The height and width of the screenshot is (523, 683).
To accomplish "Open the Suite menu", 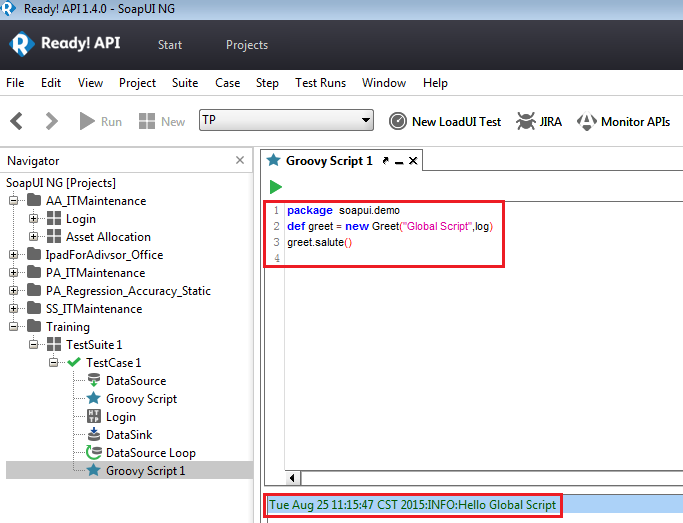I will pos(185,83).
